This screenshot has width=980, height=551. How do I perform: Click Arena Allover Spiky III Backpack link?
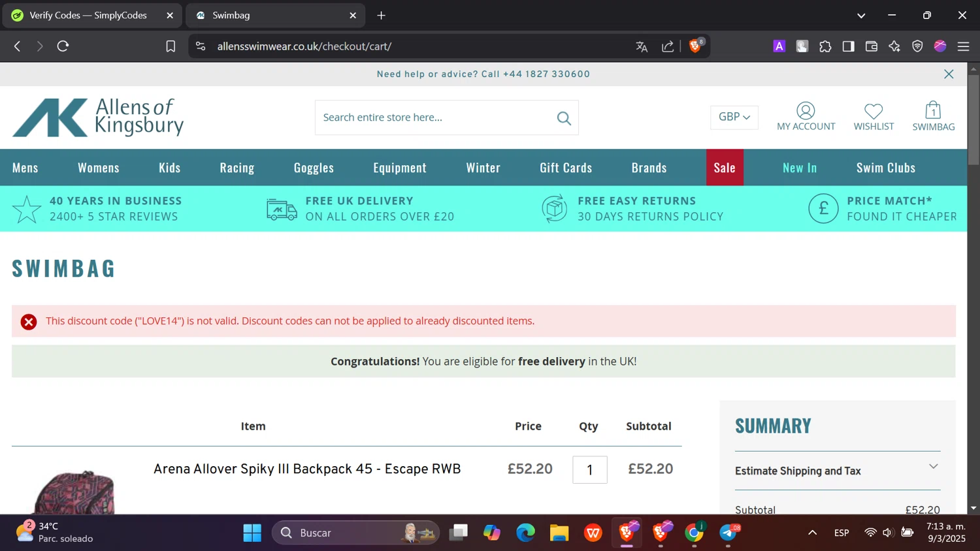coord(307,469)
